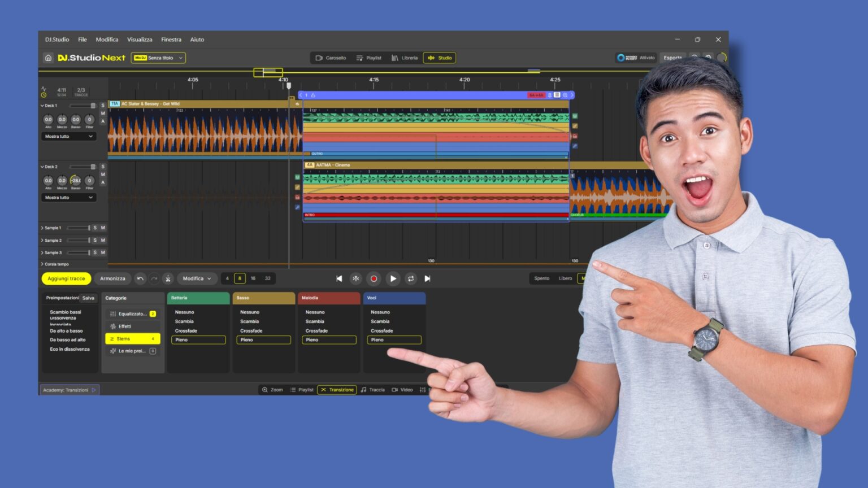Start recording with the red record button

coord(374,278)
